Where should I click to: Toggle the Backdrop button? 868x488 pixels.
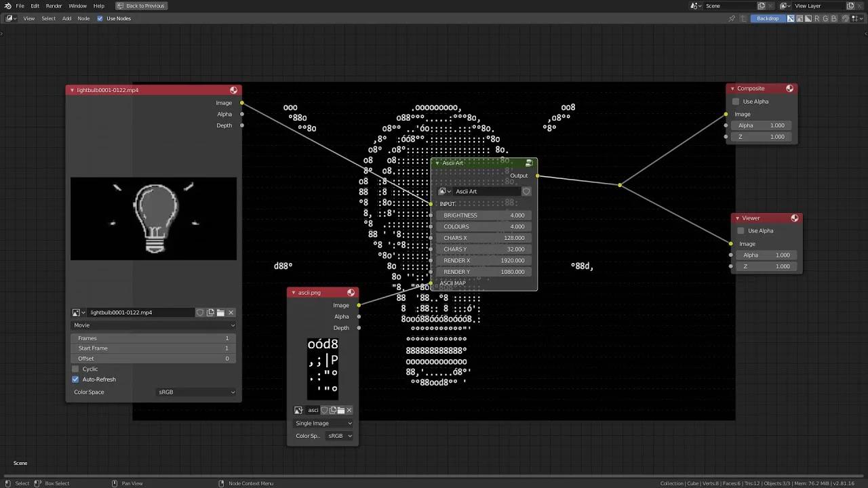click(768, 18)
